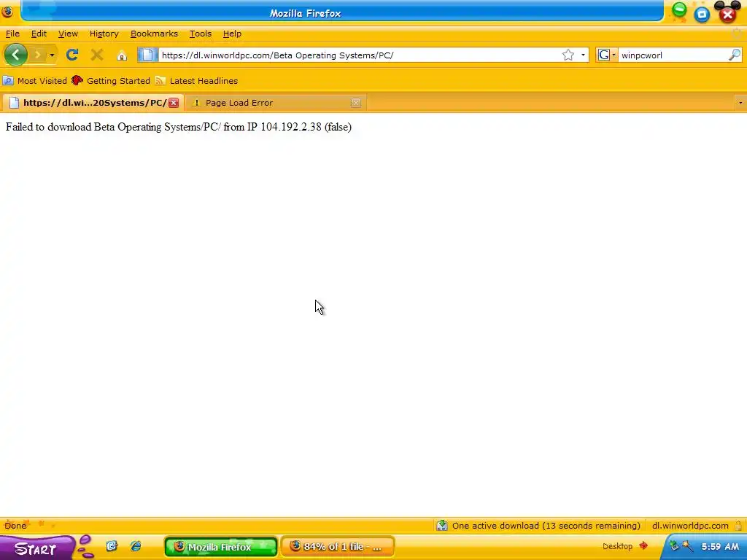Image resolution: width=747 pixels, height=560 pixels.
Task: Click the 5:59 AM clock
Action: (x=720, y=547)
